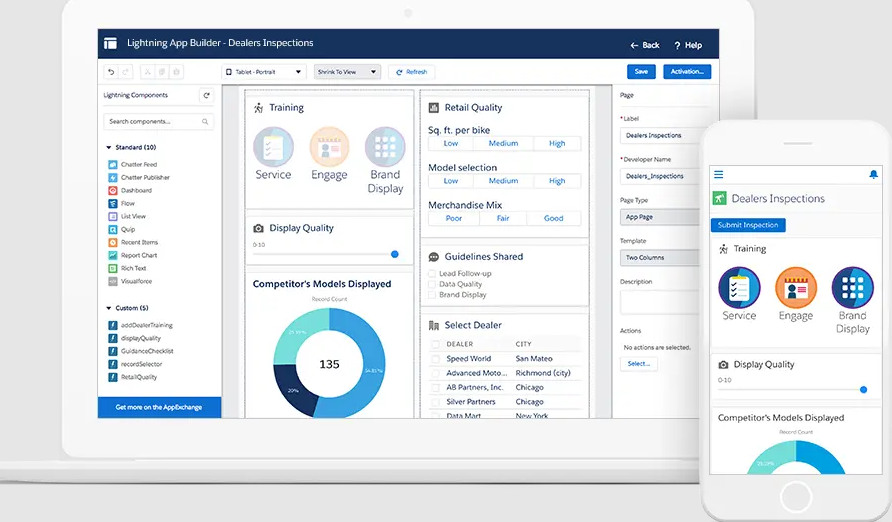Click the copy icon in toolbar

click(x=162, y=72)
